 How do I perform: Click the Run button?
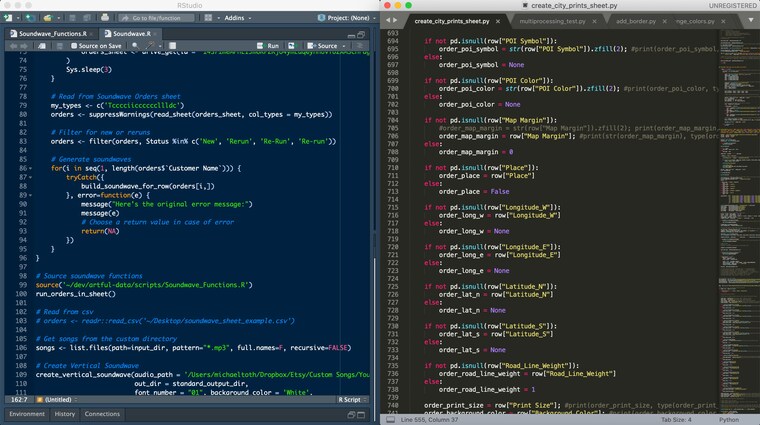coord(268,46)
